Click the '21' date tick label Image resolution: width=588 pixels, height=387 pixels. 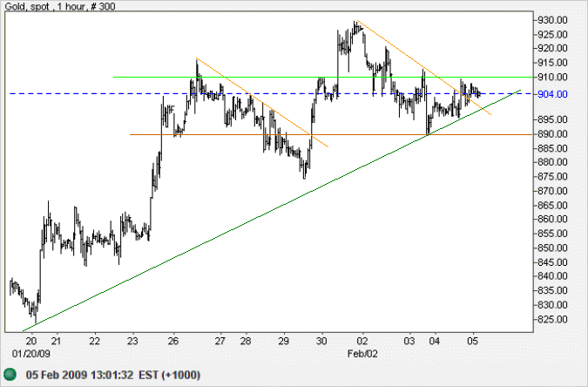(x=57, y=341)
